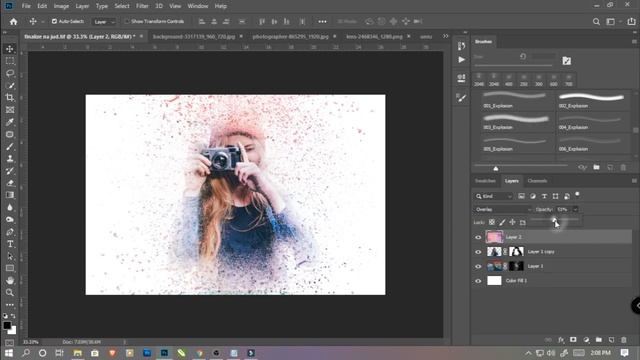Select the Brush tool in toolbar
Image resolution: width=640 pixels, height=360 pixels.
point(10,147)
